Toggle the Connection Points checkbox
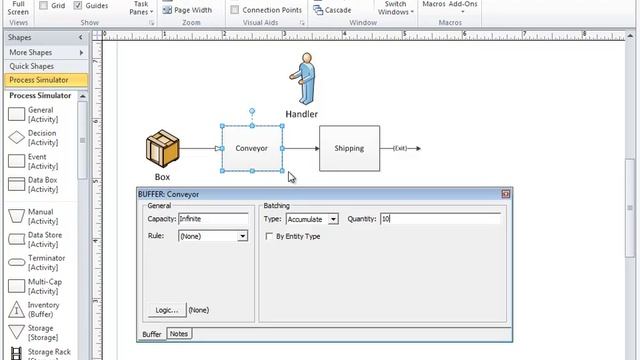This screenshot has width=640, height=360. (235, 10)
